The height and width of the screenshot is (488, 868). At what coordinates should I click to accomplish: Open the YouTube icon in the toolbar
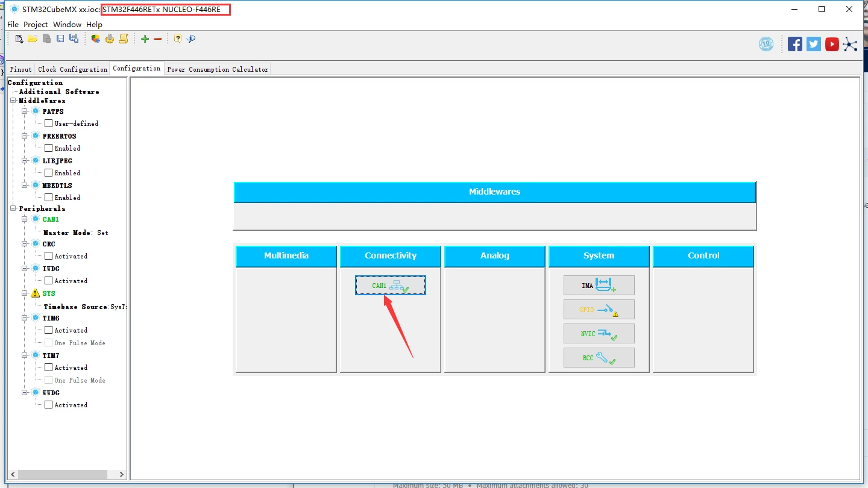tap(832, 44)
